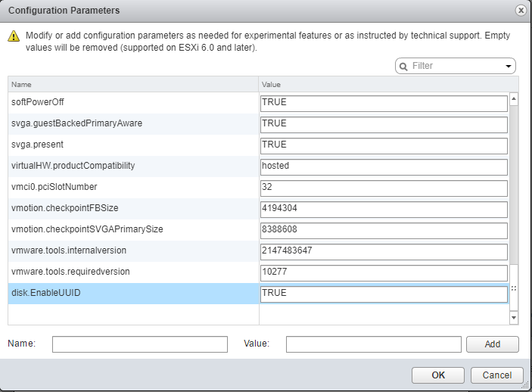This screenshot has width=532, height=392.
Task: Edit the softPowerOff value field
Action: pyautogui.click(x=384, y=103)
